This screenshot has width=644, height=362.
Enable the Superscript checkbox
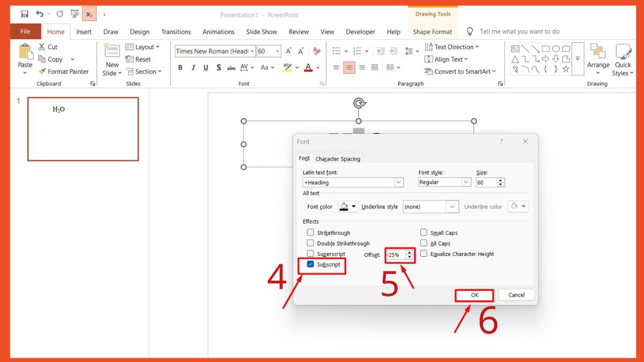point(310,254)
